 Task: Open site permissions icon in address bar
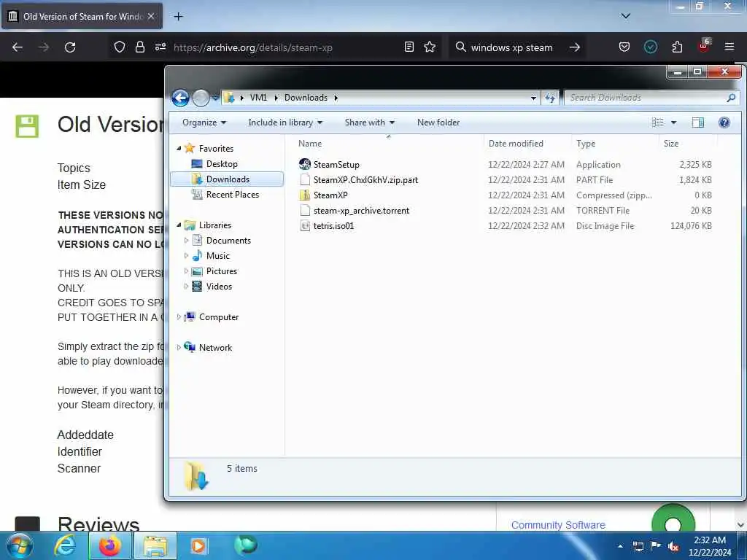(x=160, y=47)
